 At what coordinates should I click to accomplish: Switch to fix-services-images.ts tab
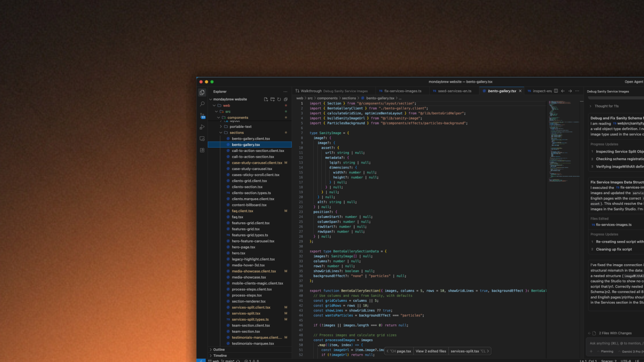[402, 91]
